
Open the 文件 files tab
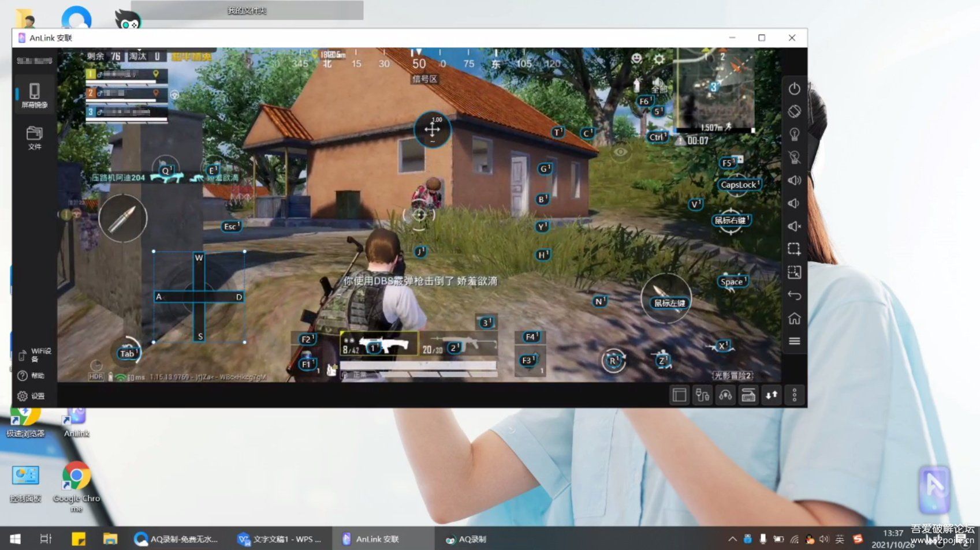35,138
